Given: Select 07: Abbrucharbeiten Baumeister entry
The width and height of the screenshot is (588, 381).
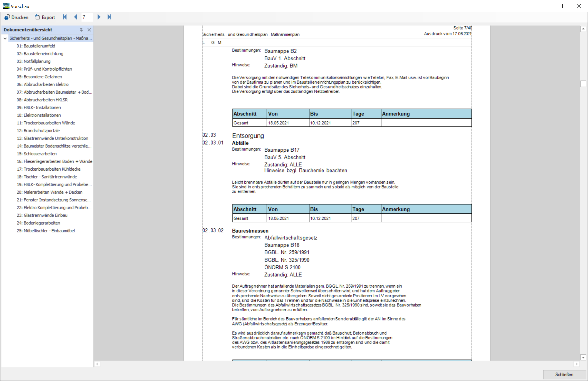Looking at the screenshot, I should tap(54, 92).
